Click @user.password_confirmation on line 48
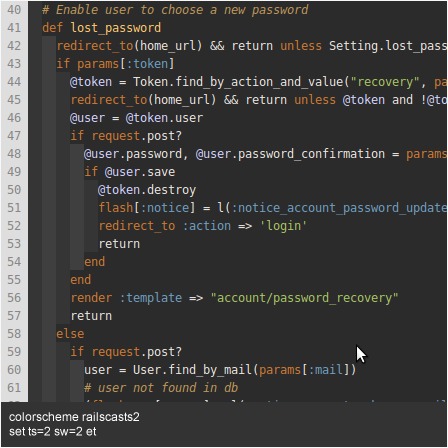 coord(290,154)
